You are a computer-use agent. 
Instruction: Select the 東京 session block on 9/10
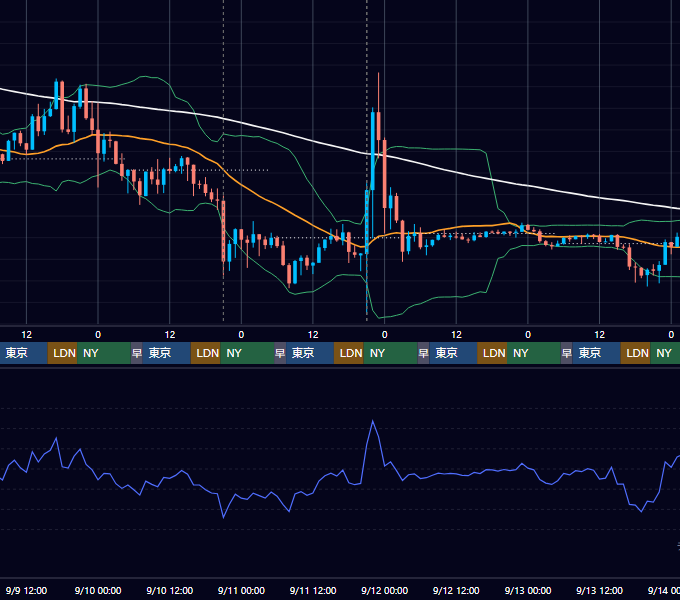[x=166, y=353]
